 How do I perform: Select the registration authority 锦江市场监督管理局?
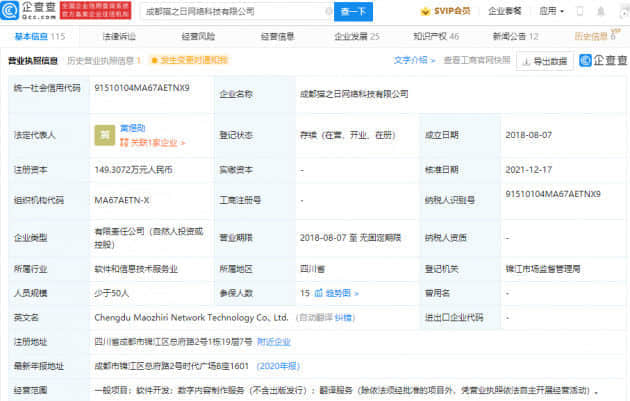point(542,269)
